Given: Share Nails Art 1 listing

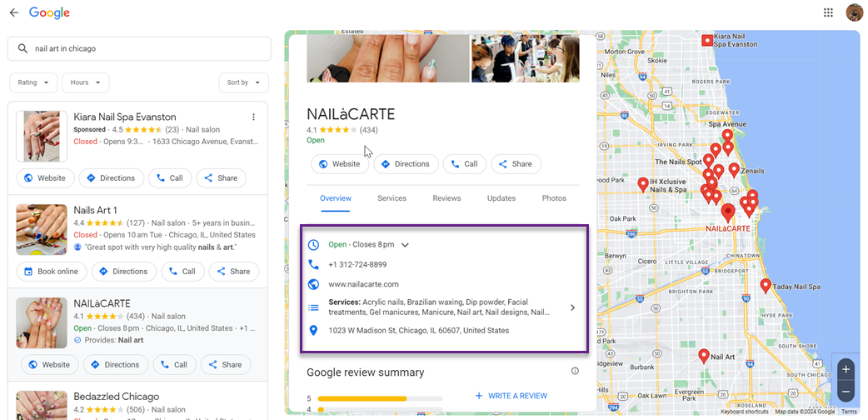Looking at the screenshot, I should point(234,272).
